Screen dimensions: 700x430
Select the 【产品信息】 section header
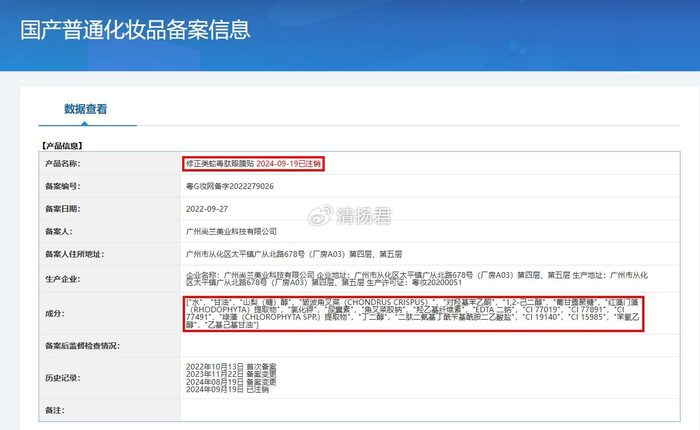pyautogui.click(x=62, y=146)
